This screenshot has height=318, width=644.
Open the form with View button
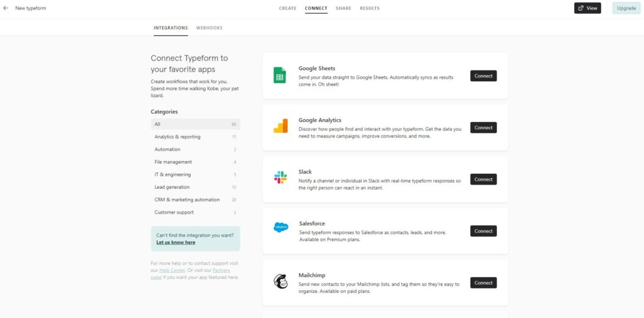point(587,8)
